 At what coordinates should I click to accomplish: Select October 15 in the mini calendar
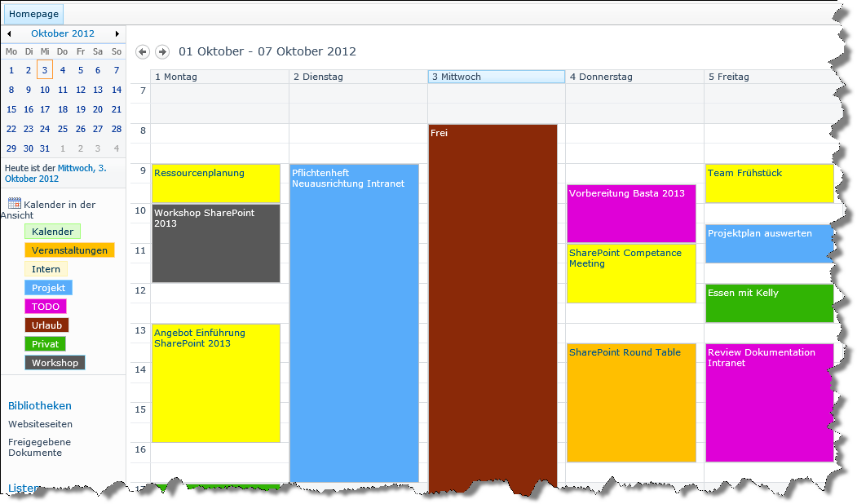pos(11,109)
